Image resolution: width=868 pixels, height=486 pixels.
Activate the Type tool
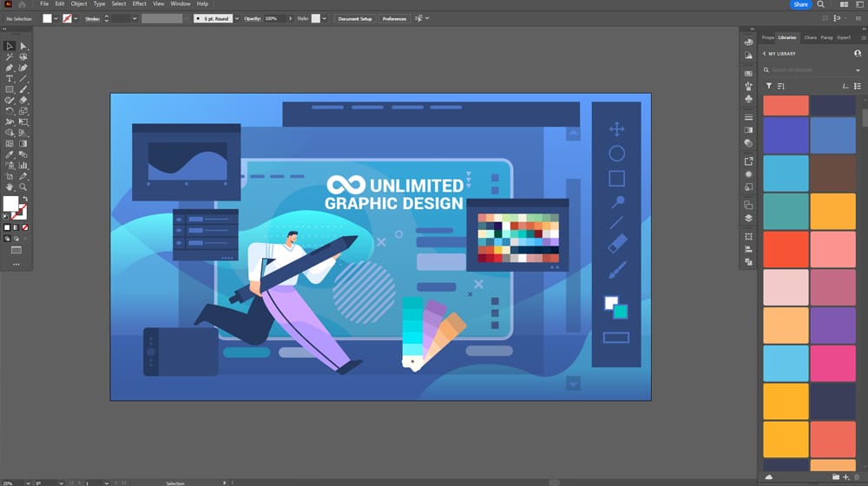10,79
